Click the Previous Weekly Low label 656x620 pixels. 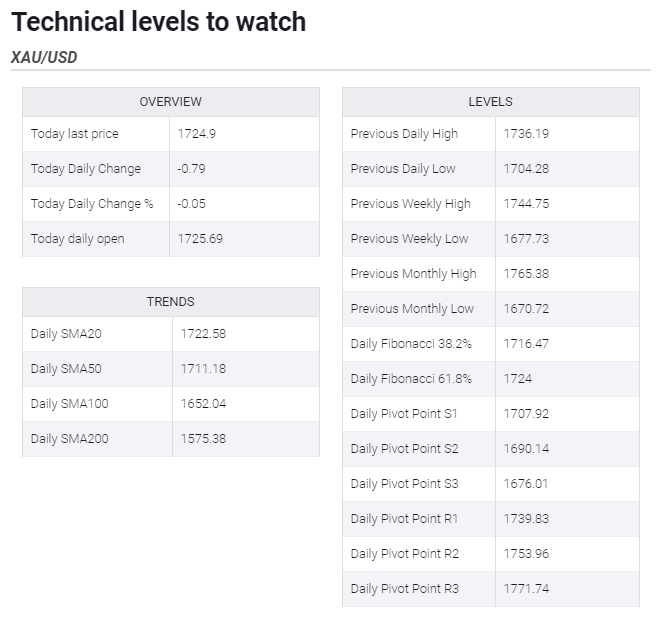409,239
